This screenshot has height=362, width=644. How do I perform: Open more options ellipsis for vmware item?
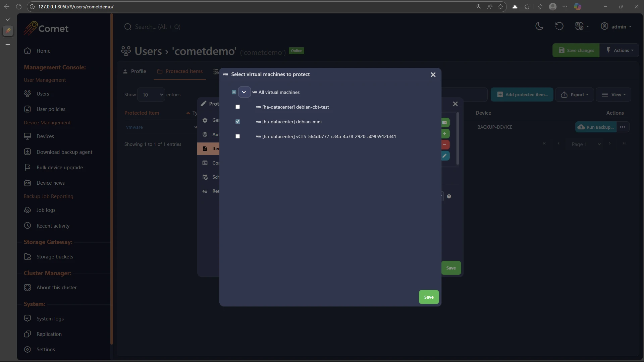coord(623,127)
